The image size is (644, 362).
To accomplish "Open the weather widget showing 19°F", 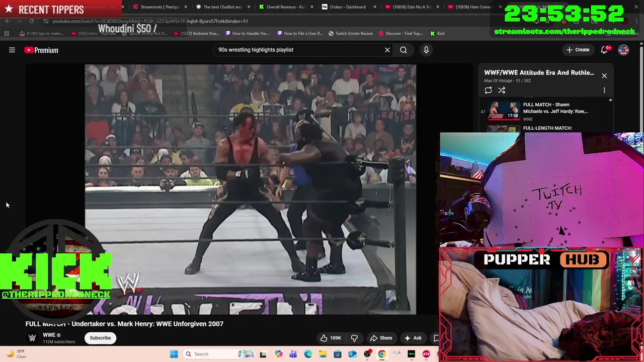I will pyautogui.click(x=15, y=354).
